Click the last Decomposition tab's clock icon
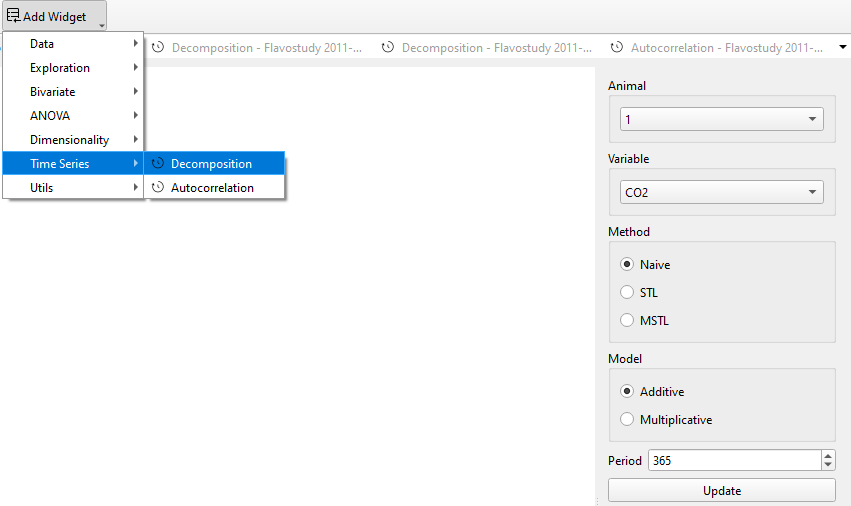Screen dimensions: 851x506 (x=388, y=48)
